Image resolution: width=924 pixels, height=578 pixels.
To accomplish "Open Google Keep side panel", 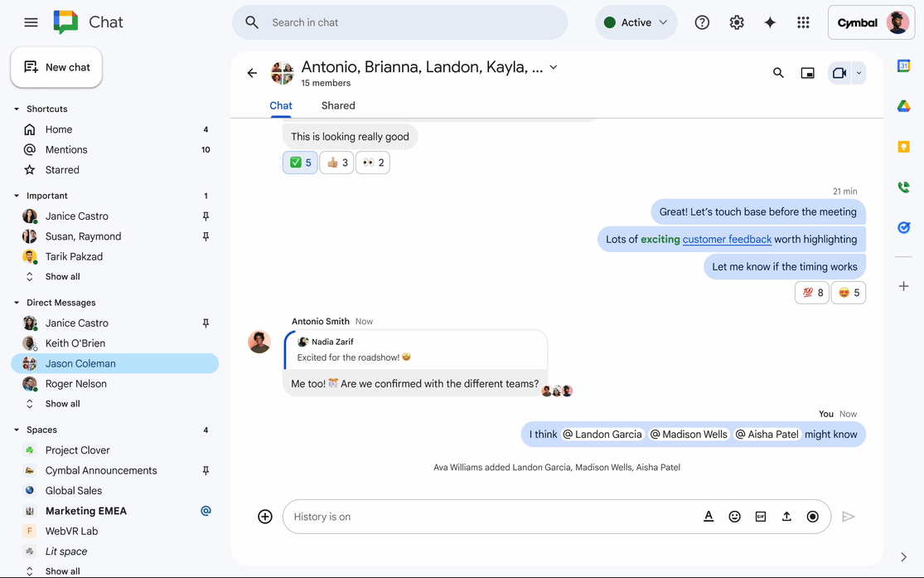I will pos(903,146).
